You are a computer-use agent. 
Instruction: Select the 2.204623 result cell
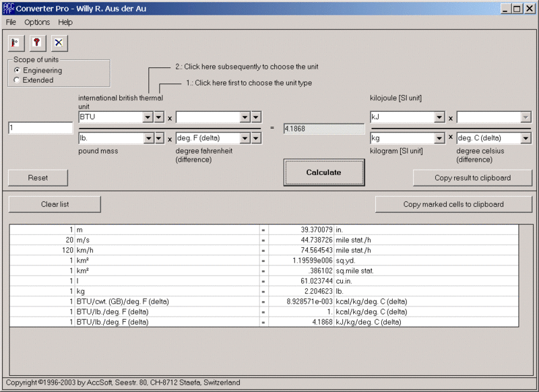(301, 292)
